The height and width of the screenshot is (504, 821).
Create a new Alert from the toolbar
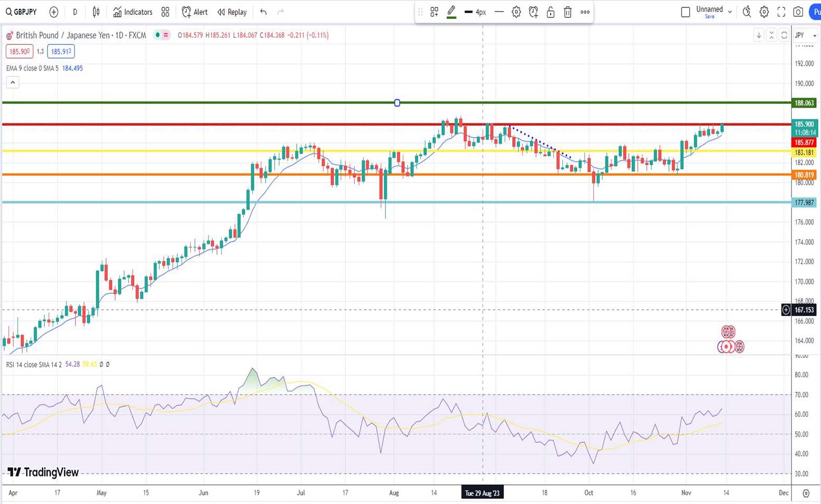[195, 12]
